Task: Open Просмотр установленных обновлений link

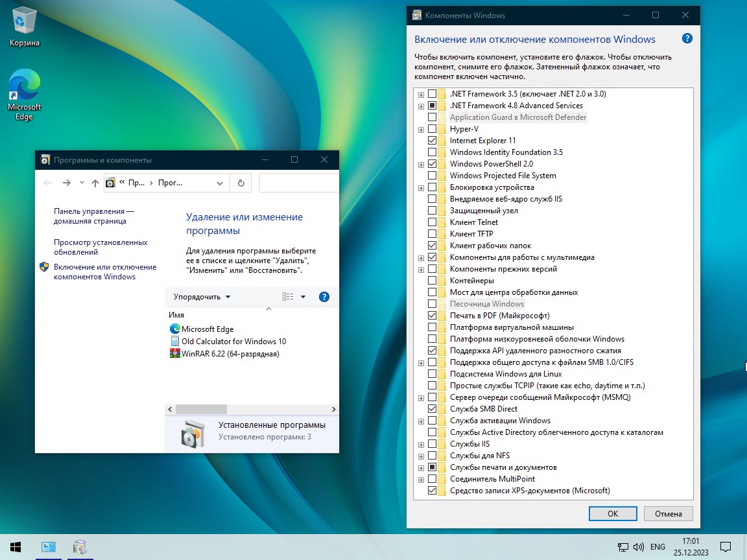Action: coord(101,247)
